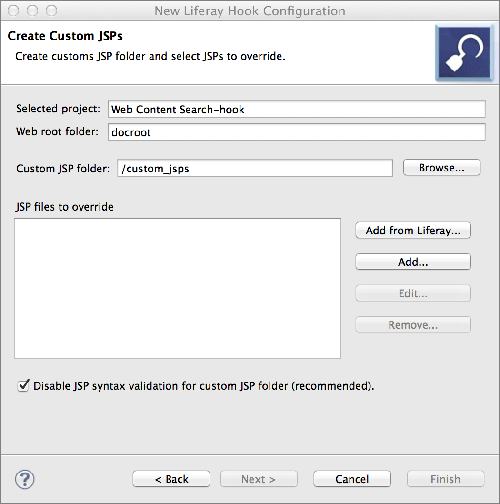Select the empty JSP files to override list
Screen dimensions: 500x504
tap(177, 288)
